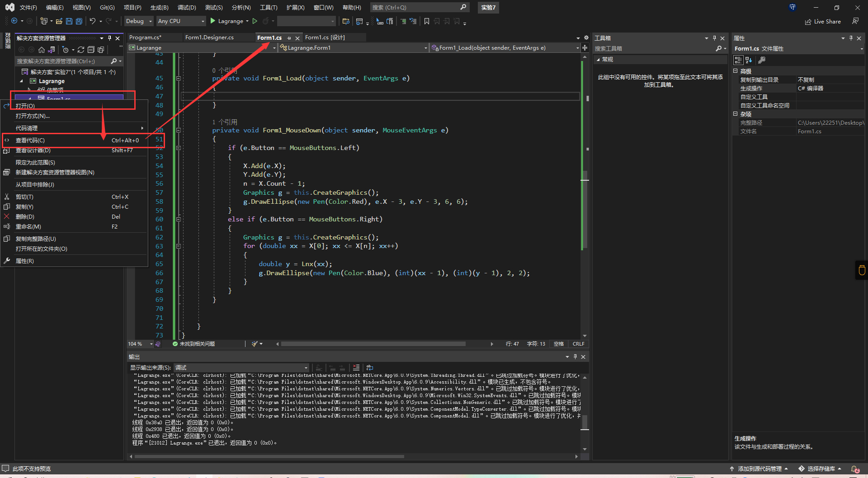The width and height of the screenshot is (868, 478).
Task: Open the output source dropdown showing 调试
Action: (241, 368)
